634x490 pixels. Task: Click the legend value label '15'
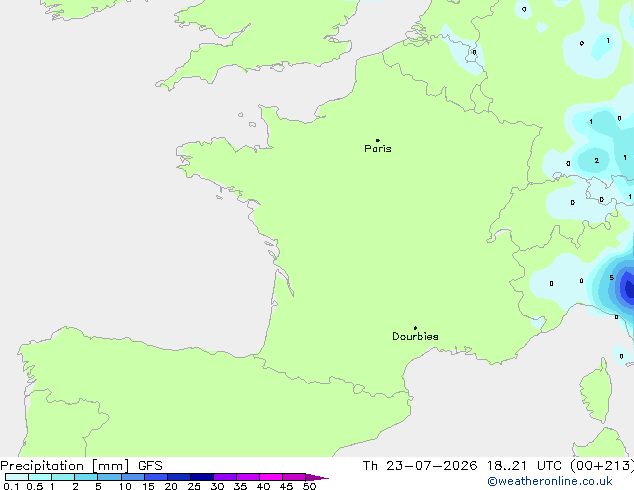point(148,486)
